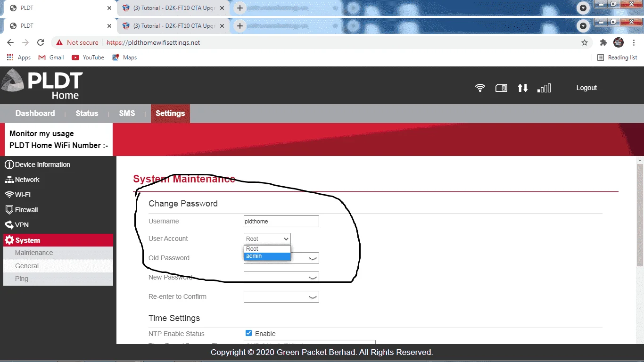Viewport: 644px width, 362px height.
Task: Open the browser extensions puzzle icon
Action: point(603,42)
